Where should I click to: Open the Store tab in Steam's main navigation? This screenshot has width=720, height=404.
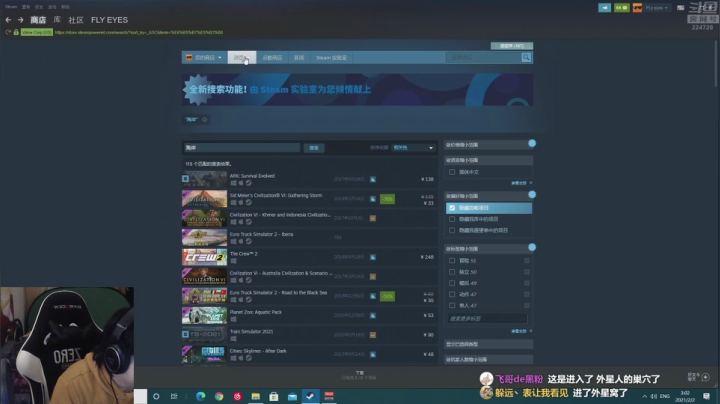(x=38, y=20)
